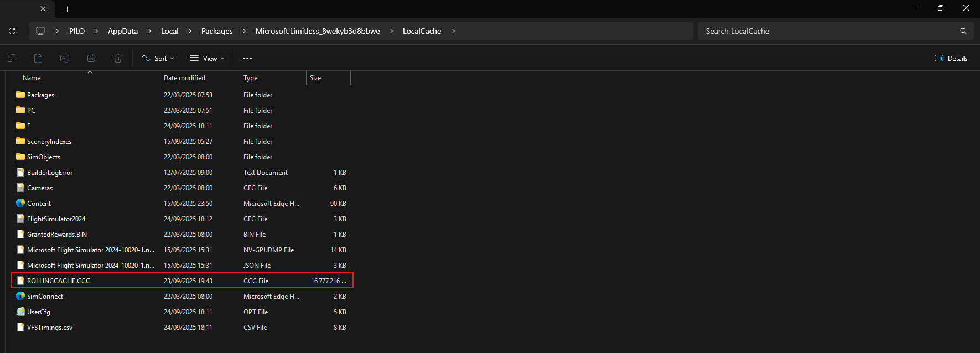The width and height of the screenshot is (980, 353).
Task: Open the View dropdown
Action: point(207,58)
